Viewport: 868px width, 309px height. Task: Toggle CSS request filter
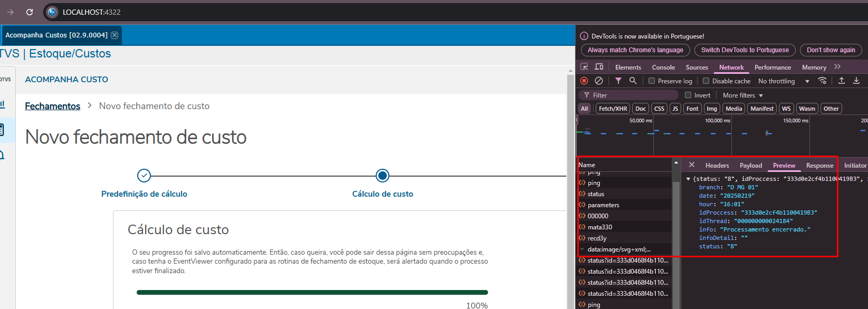[660, 109]
